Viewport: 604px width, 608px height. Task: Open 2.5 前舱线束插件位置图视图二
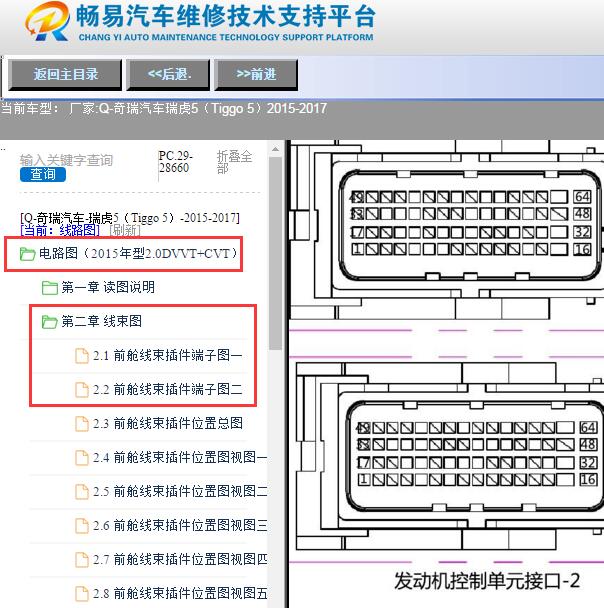coord(180,492)
